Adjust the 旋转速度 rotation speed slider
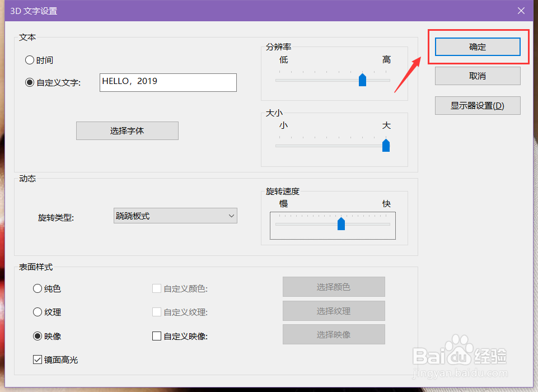This screenshot has width=538, height=392. click(x=341, y=223)
